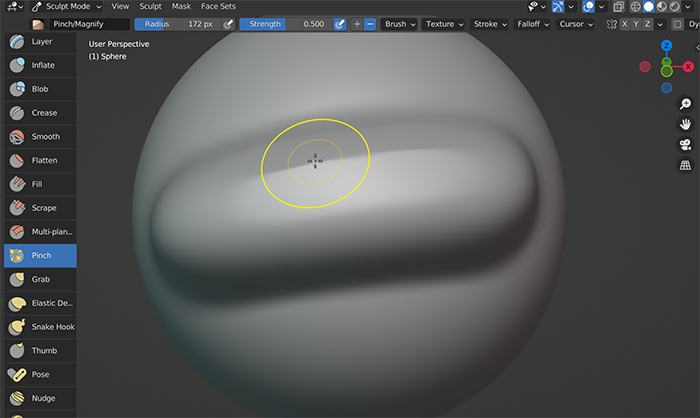Open the Sculpt Mode dropdown

pos(67,6)
